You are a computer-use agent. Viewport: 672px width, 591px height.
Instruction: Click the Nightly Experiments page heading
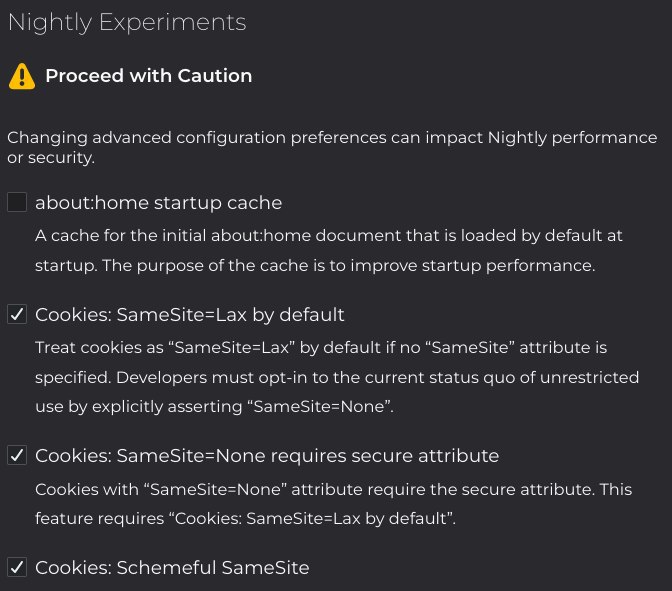tap(127, 22)
